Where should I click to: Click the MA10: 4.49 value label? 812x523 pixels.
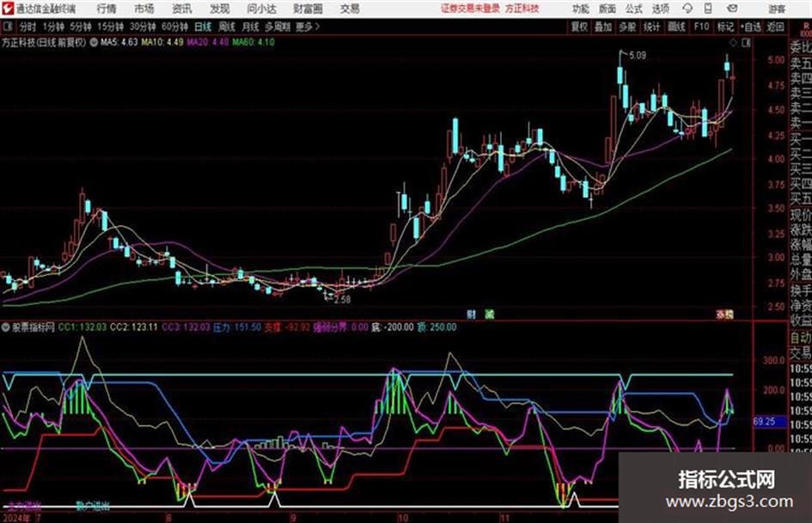(x=162, y=42)
